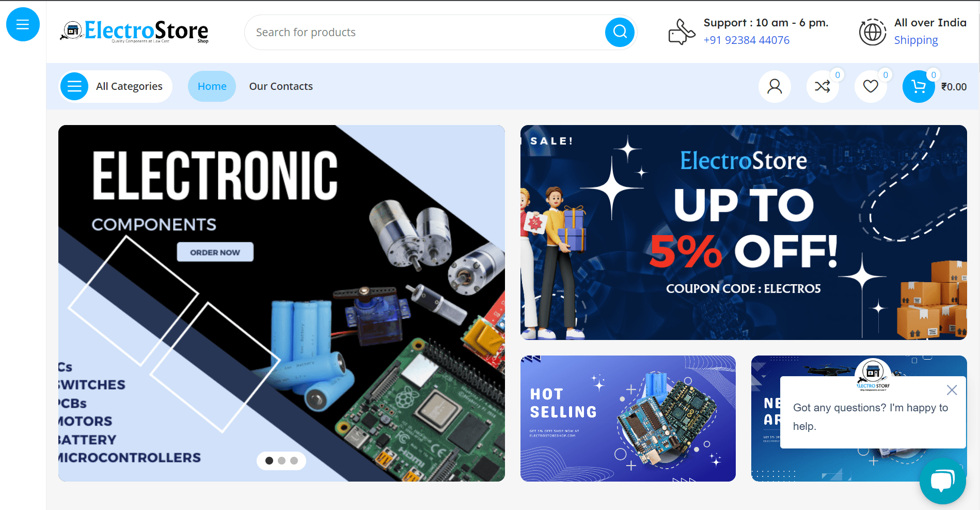Screen dimensions: 980x510
Task: Open the shopping cart icon
Action: (919, 86)
